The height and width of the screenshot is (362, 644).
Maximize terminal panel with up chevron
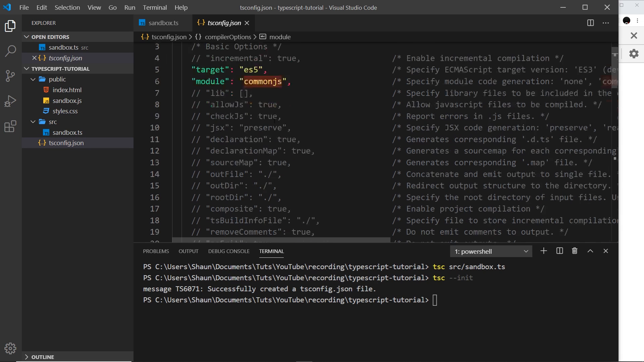(x=590, y=251)
